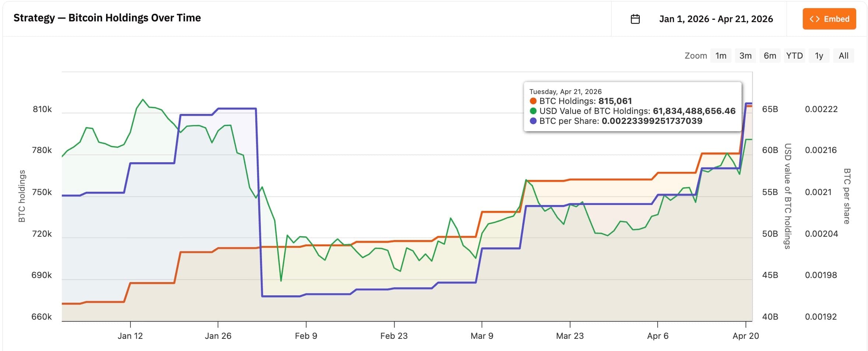Select the 3m zoom range
This screenshot has height=351, width=868.
(745, 56)
